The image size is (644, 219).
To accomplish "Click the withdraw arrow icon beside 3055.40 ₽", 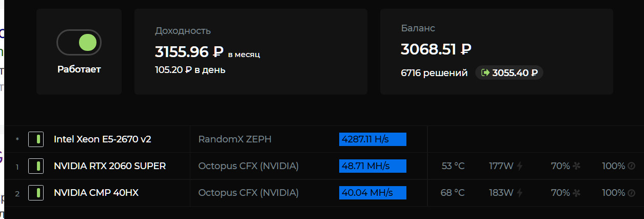I will click(x=485, y=73).
